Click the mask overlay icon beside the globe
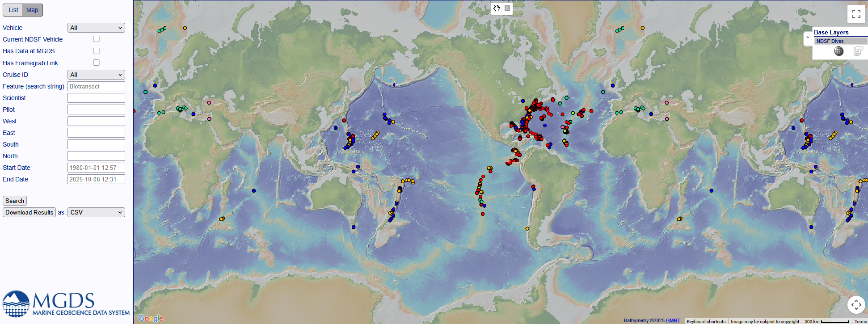The image size is (868, 324). point(857,51)
